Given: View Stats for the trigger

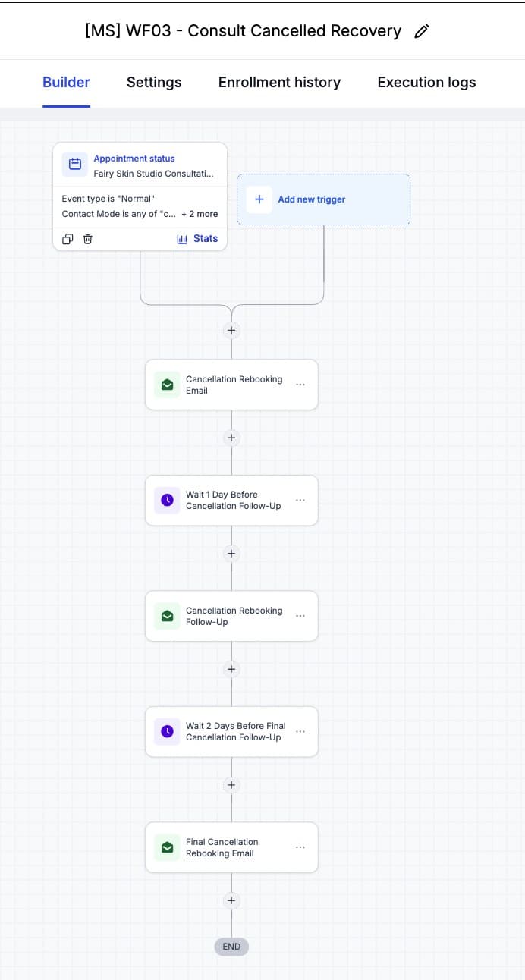Looking at the screenshot, I should click(x=197, y=239).
